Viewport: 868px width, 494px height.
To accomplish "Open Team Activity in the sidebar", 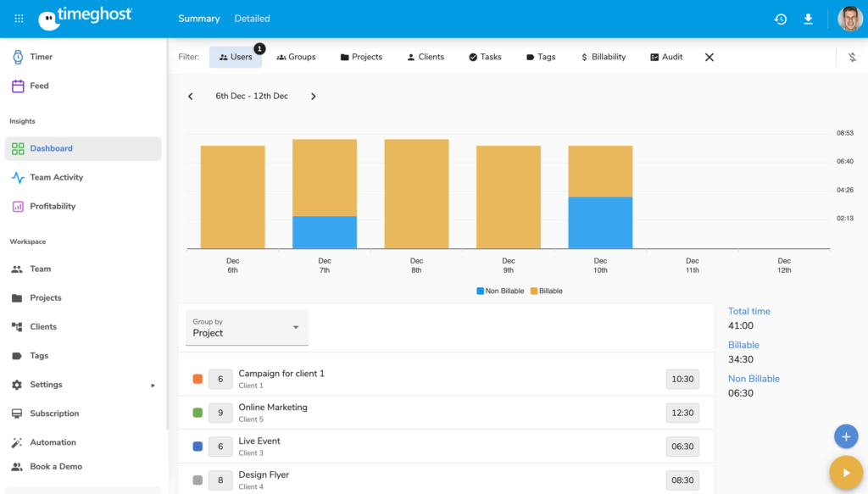I will (x=56, y=177).
